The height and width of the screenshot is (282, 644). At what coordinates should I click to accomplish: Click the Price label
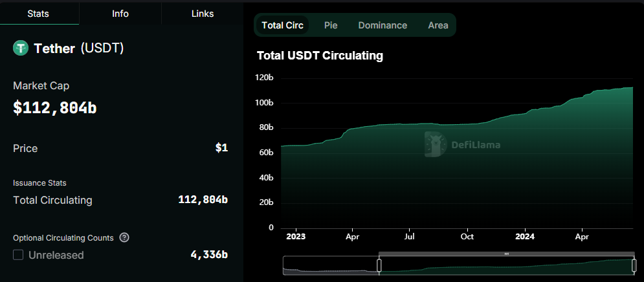pos(25,148)
